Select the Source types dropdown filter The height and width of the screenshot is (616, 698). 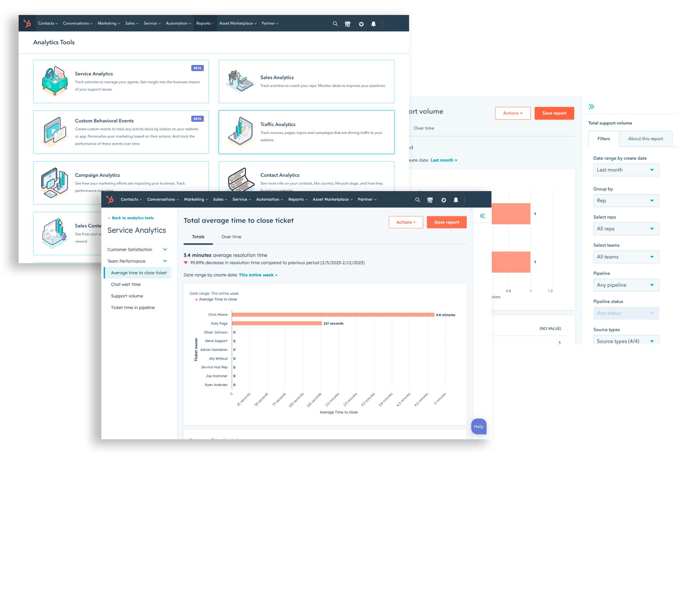625,341
